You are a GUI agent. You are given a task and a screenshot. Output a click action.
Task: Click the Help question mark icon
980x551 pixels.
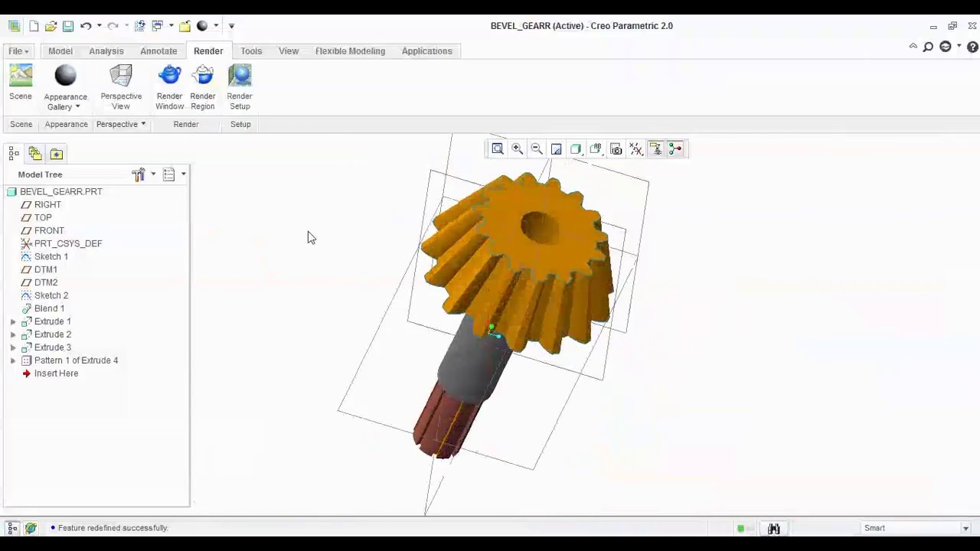[x=972, y=47]
